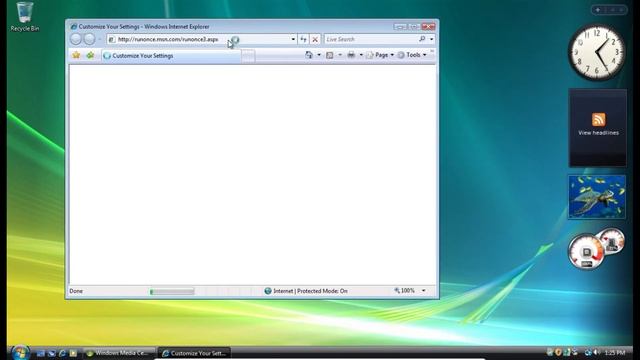Select the Recycle Bin desktop icon

click(25, 17)
